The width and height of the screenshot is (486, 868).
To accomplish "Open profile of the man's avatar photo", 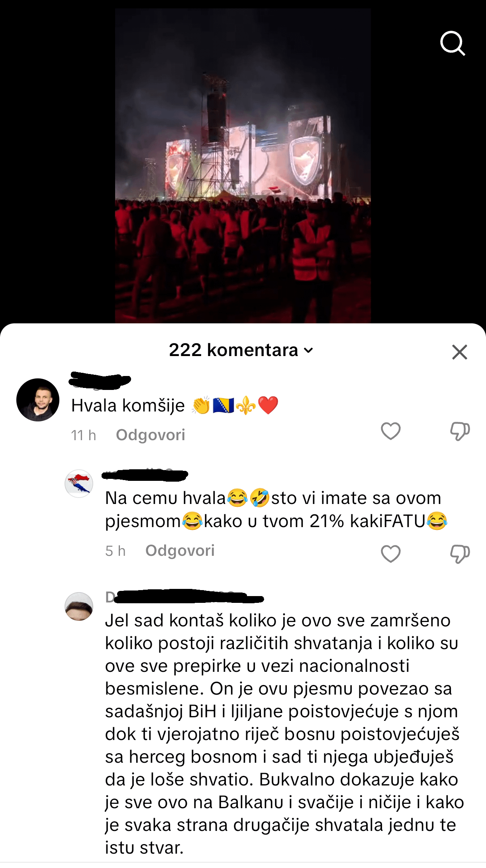I will tap(38, 400).
